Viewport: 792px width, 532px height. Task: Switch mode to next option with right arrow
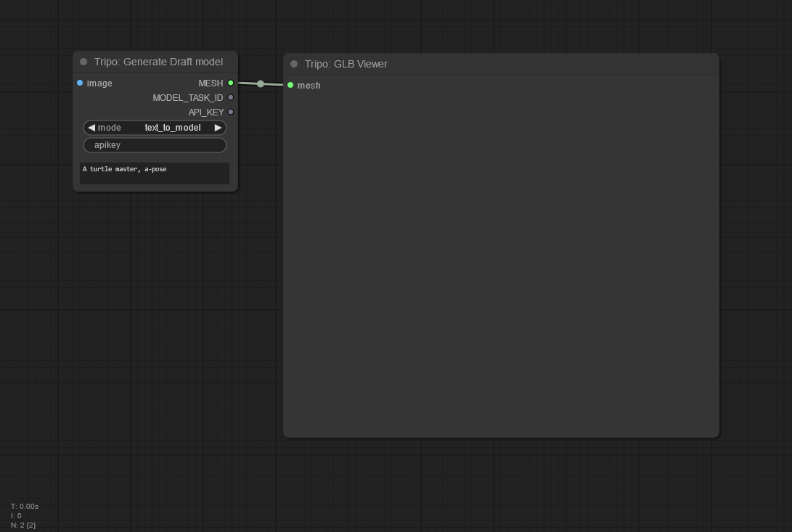coord(218,128)
